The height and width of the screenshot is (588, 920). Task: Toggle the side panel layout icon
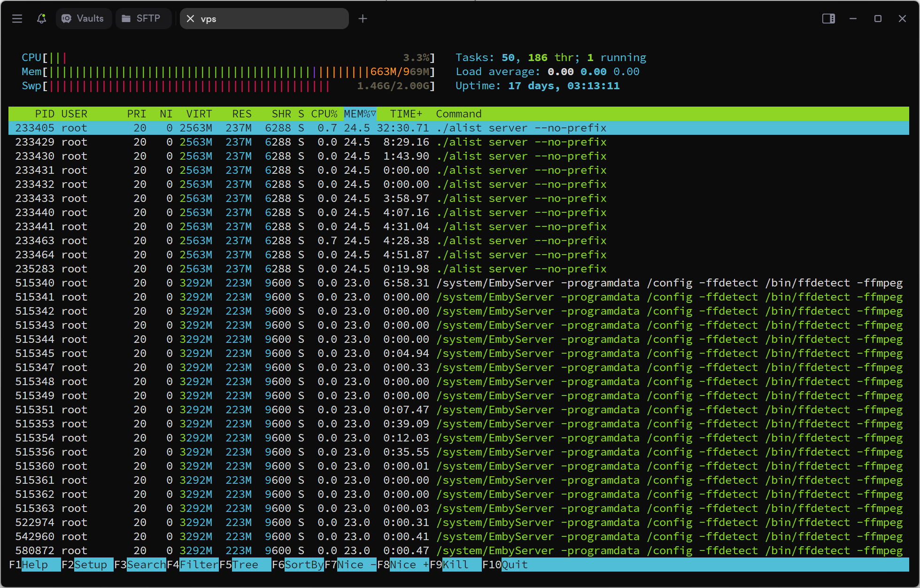click(x=828, y=19)
